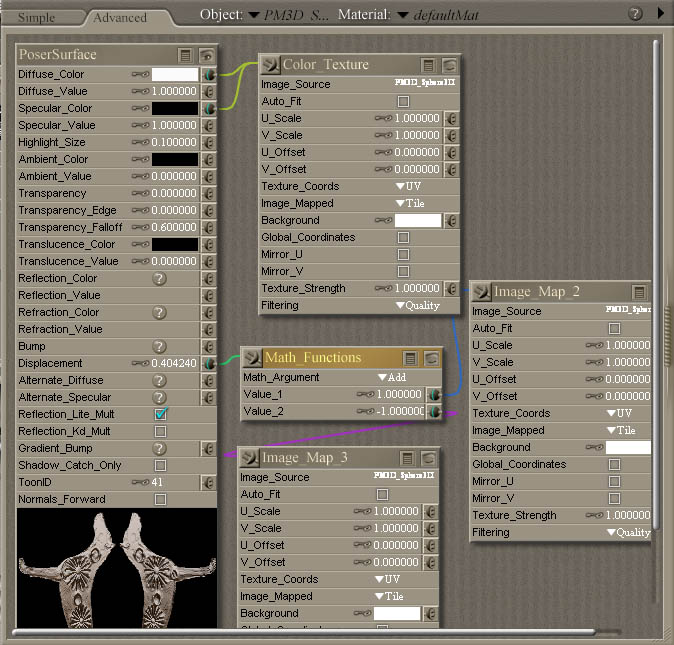Viewport: 674px width, 645px height.
Task: Enable the Reflection_Kd_Mult checkbox
Action: pos(160,431)
